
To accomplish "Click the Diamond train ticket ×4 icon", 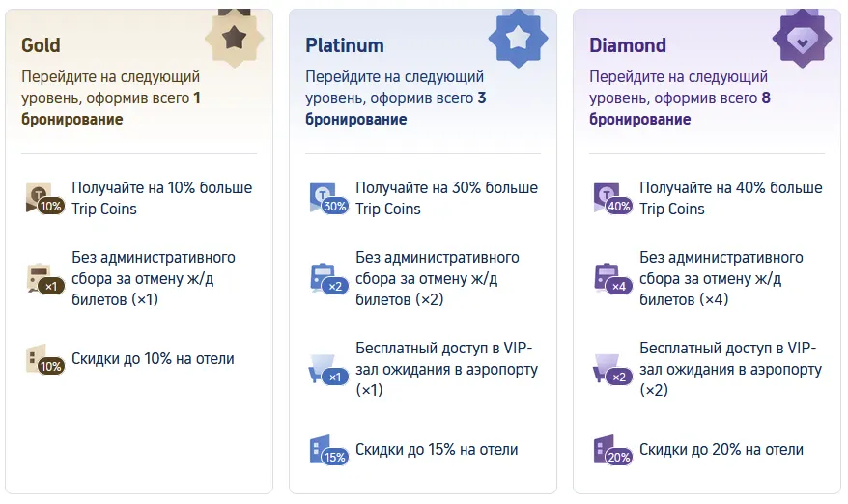I will point(612,278).
